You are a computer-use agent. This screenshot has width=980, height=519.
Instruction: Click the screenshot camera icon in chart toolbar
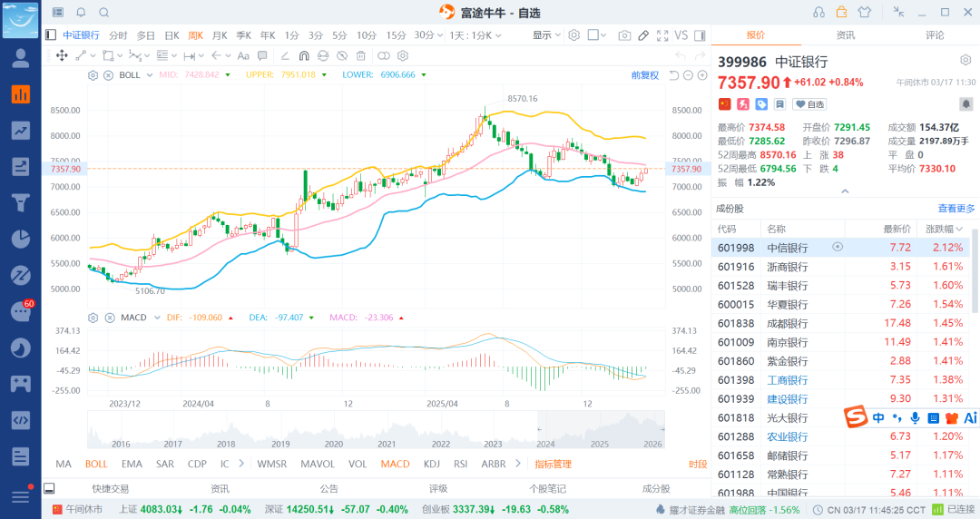(x=624, y=35)
